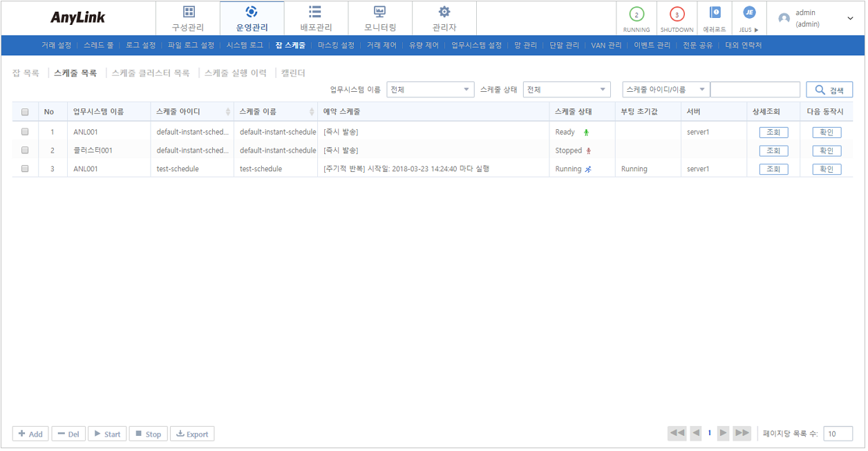Click 조회 for the test-schedule row
This screenshot has width=868, height=451.
click(773, 169)
